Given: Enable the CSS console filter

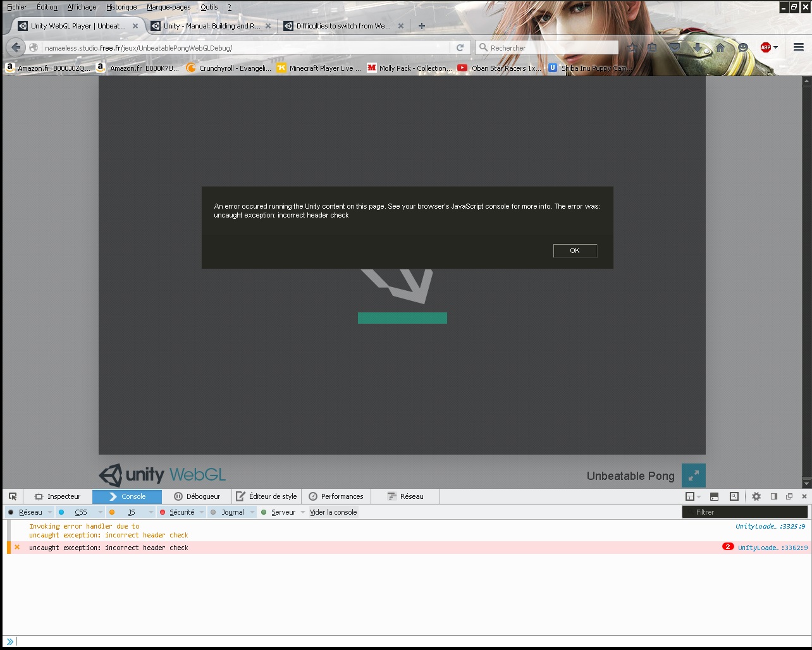Looking at the screenshot, I should click(80, 512).
